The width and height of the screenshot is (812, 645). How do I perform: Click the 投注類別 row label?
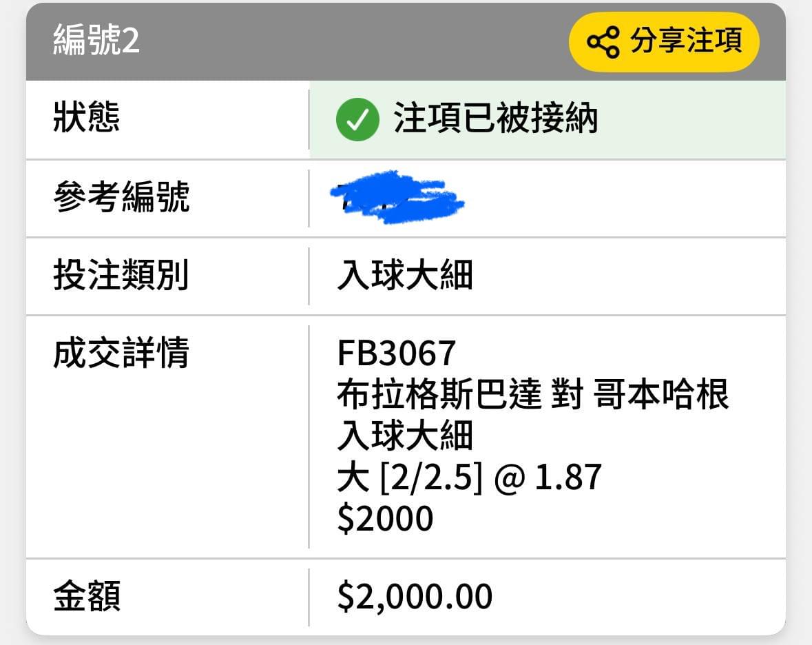[x=121, y=274]
